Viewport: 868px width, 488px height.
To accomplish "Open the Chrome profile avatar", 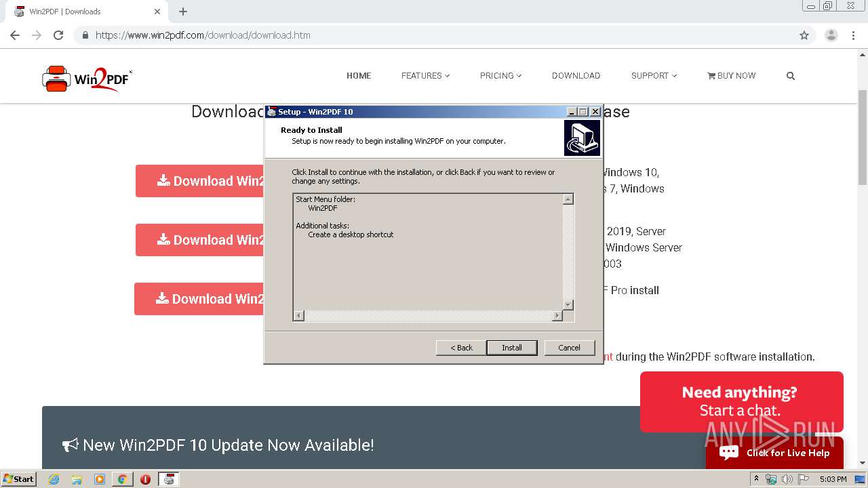I will [x=831, y=35].
